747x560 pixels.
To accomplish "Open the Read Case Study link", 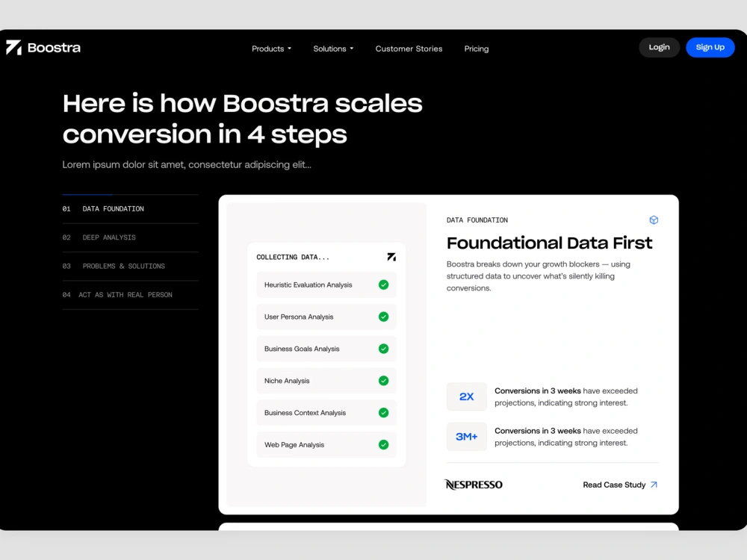I will coord(620,485).
